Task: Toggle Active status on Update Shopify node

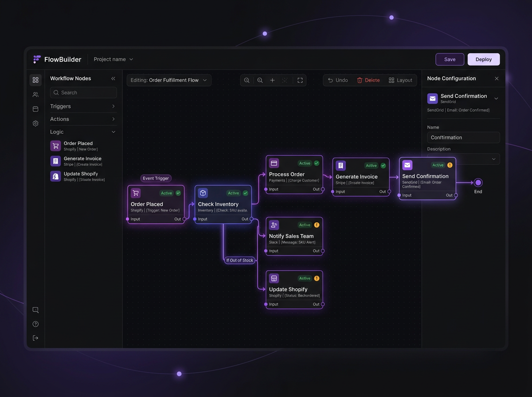Action: click(305, 279)
